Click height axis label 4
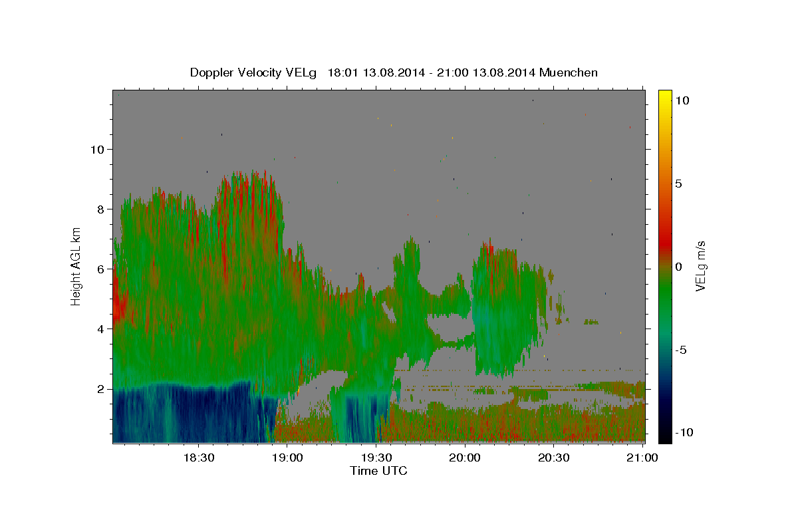The image size is (798, 532). tap(102, 329)
